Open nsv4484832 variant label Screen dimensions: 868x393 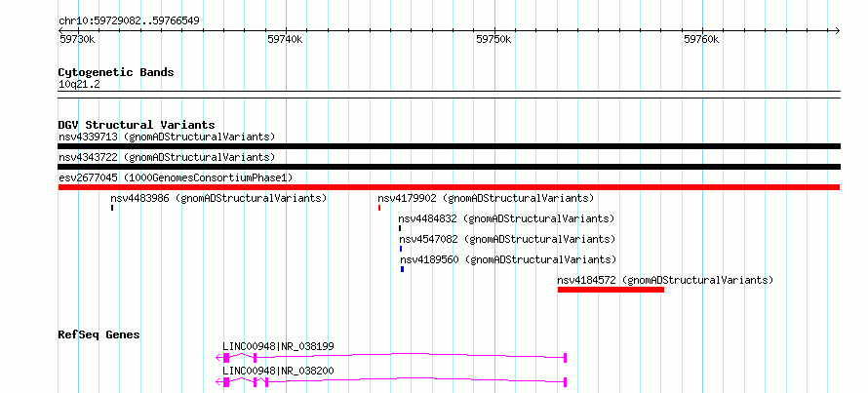click(x=506, y=218)
